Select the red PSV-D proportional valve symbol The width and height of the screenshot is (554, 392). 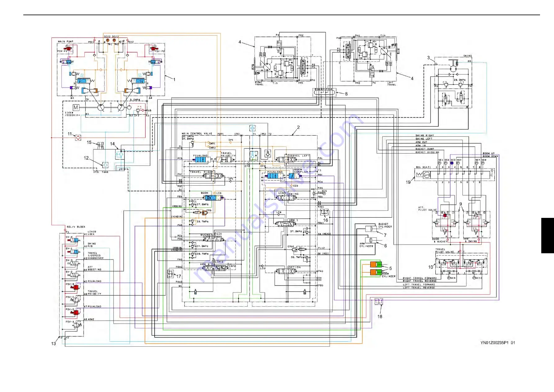coord(75,313)
